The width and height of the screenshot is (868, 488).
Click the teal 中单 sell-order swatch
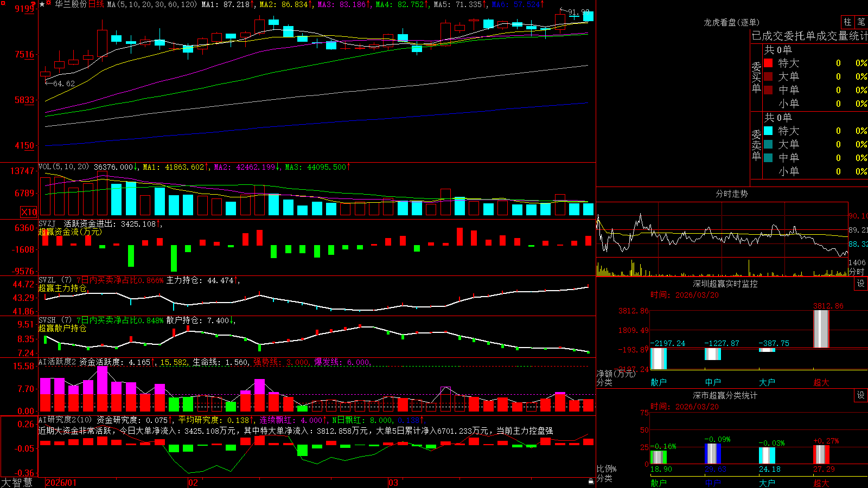pyautogui.click(x=768, y=157)
